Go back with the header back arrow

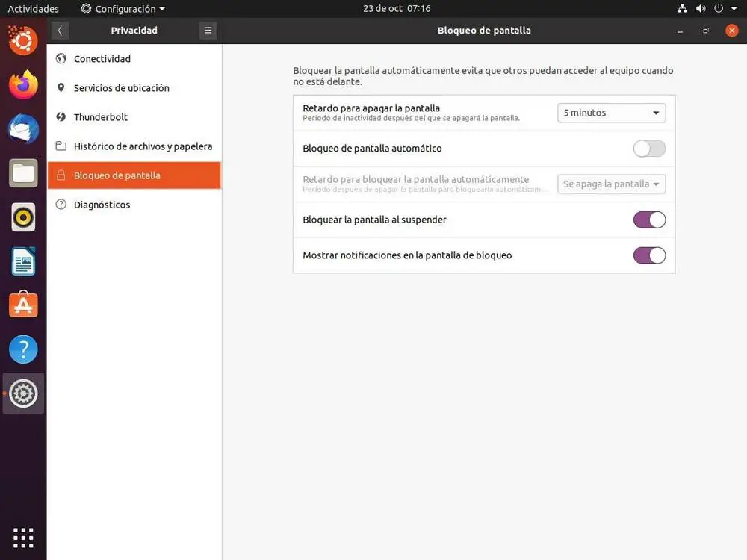pyautogui.click(x=60, y=31)
